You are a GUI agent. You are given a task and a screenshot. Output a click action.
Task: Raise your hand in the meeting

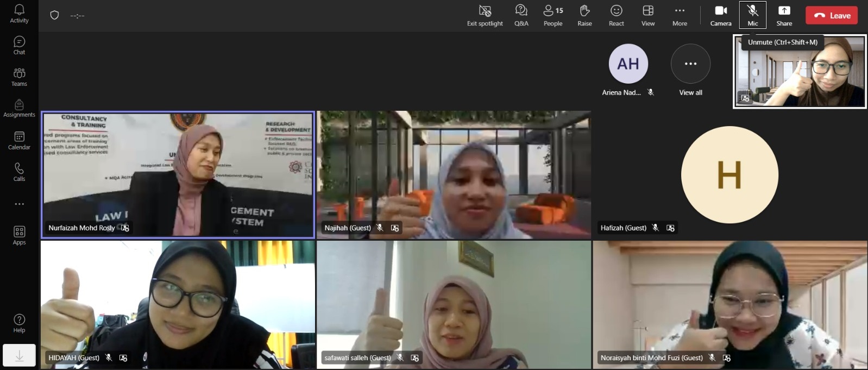click(x=584, y=15)
